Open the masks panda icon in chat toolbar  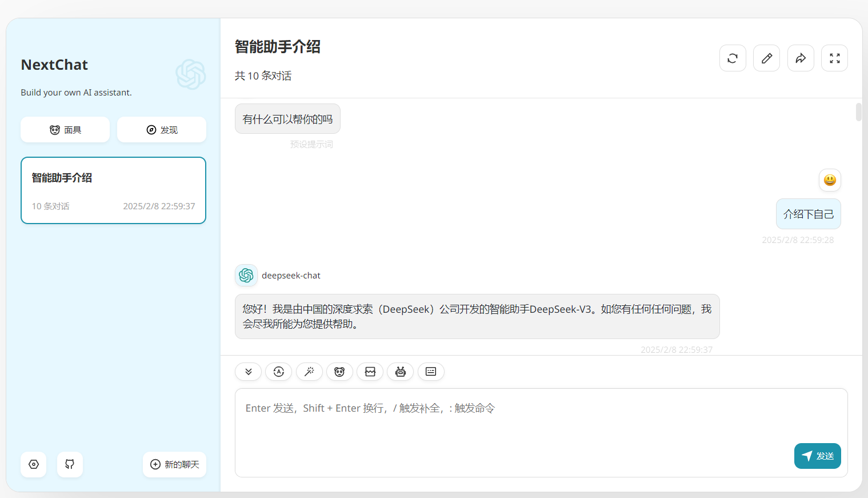tap(339, 372)
